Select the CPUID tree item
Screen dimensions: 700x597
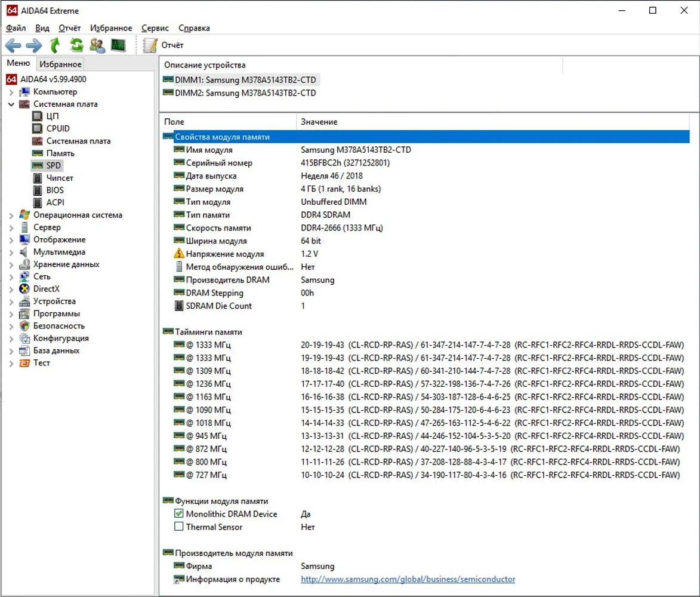pyautogui.click(x=58, y=128)
